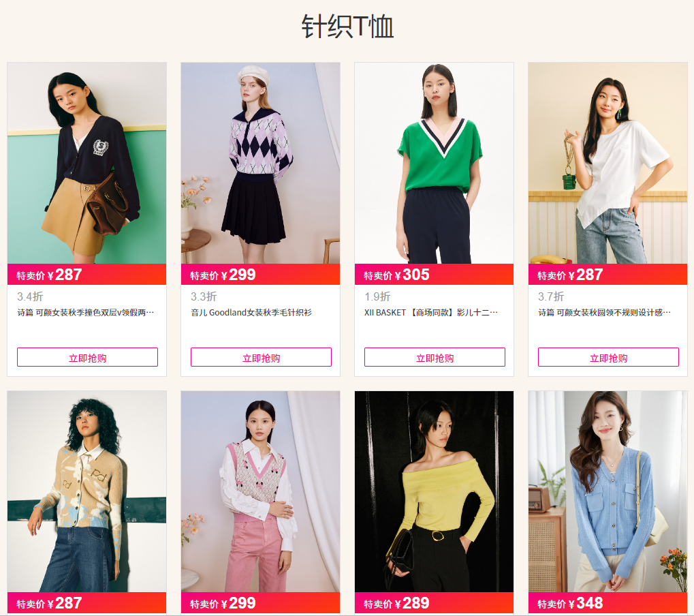The image size is (694, 616).
Task: Open the 诗篇 可颜女装秋圆领不规则 title link
Action: pyautogui.click(x=604, y=313)
